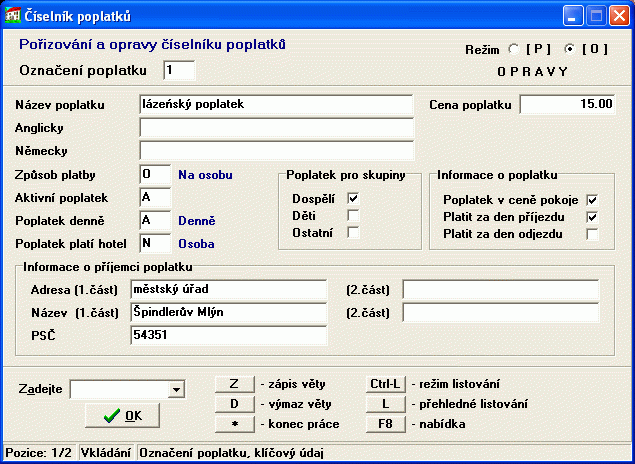The width and height of the screenshot is (635, 464).
Task: Click the Název poplatku text field
Action: click(x=276, y=104)
